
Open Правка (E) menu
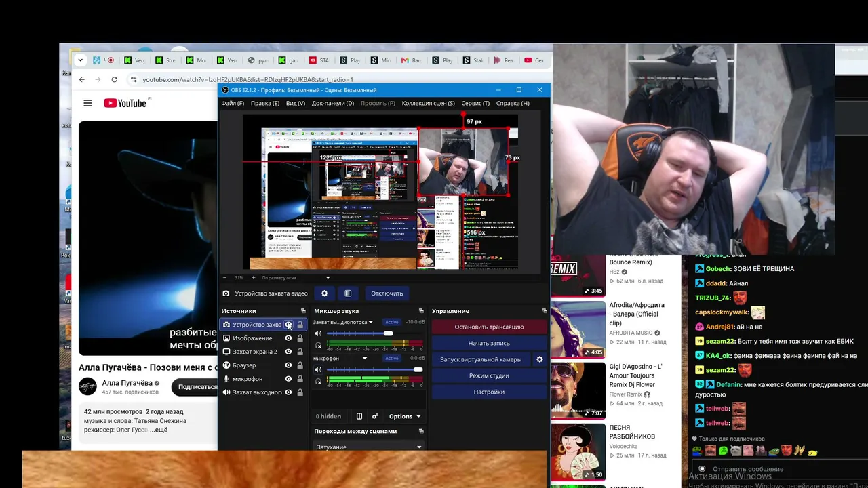coord(265,103)
